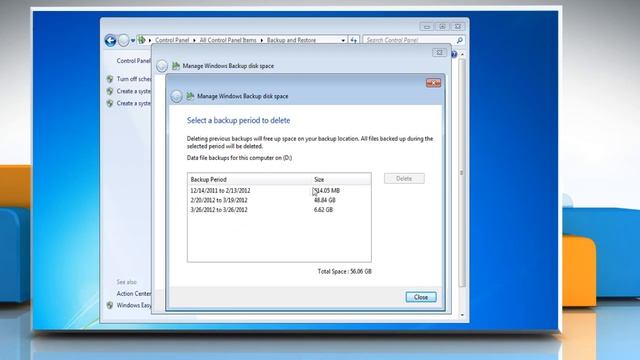Close the front dialog with the red X

coord(433,83)
